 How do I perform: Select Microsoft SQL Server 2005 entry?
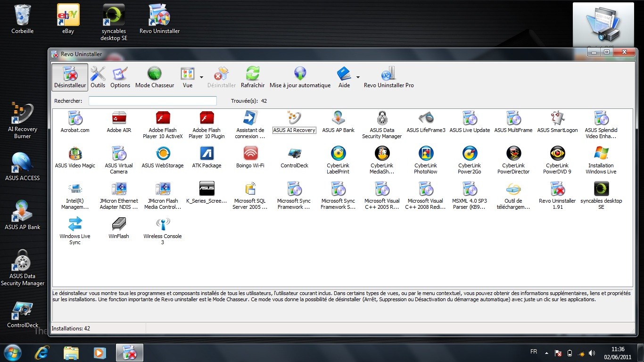pos(250,196)
